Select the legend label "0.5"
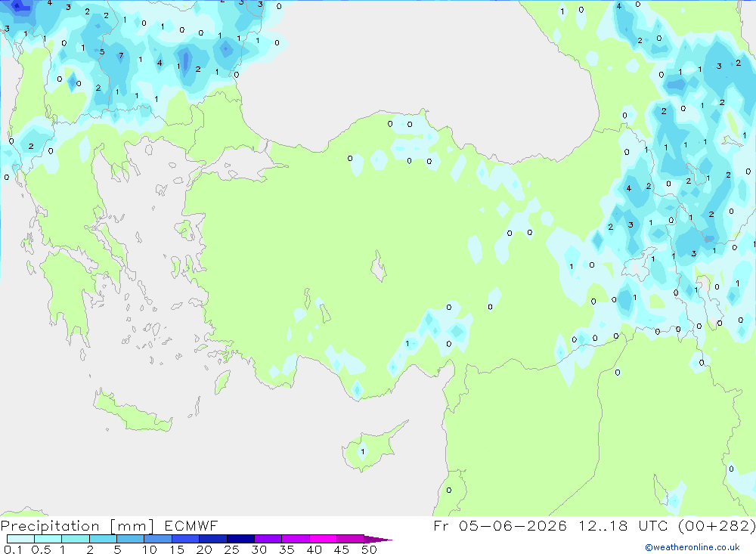The width and height of the screenshot is (756, 554). point(41,549)
